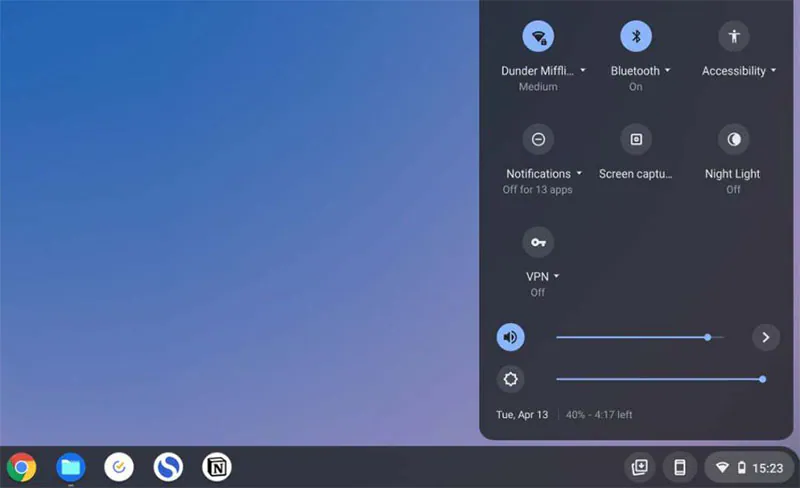Expand the Bluetooth devices dropdown
Screen dimensions: 800x488
coord(667,71)
